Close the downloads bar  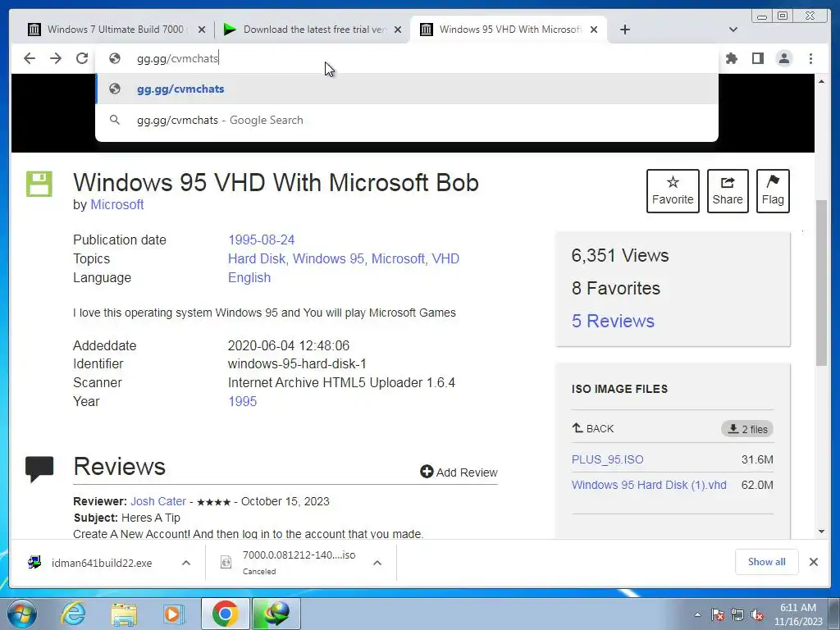(813, 561)
